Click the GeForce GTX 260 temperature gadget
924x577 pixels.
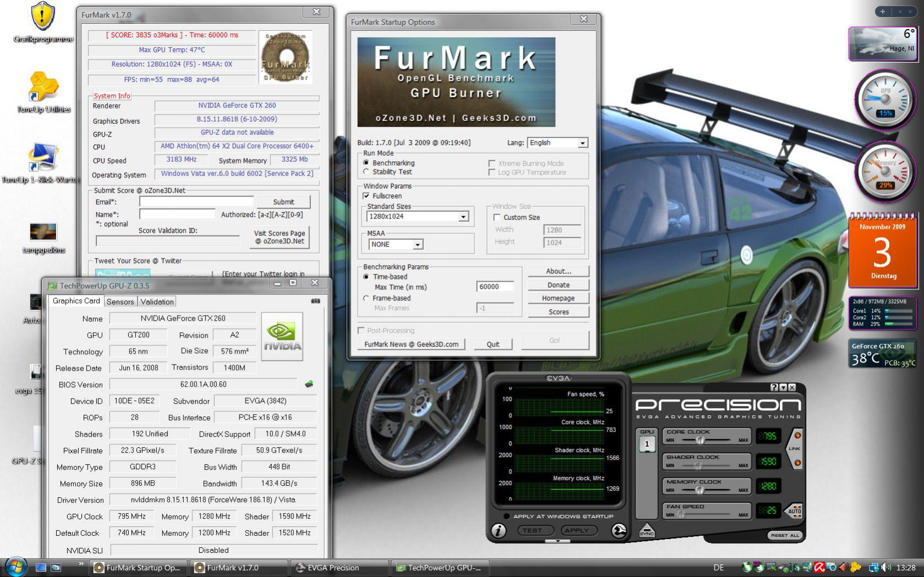[x=882, y=353]
